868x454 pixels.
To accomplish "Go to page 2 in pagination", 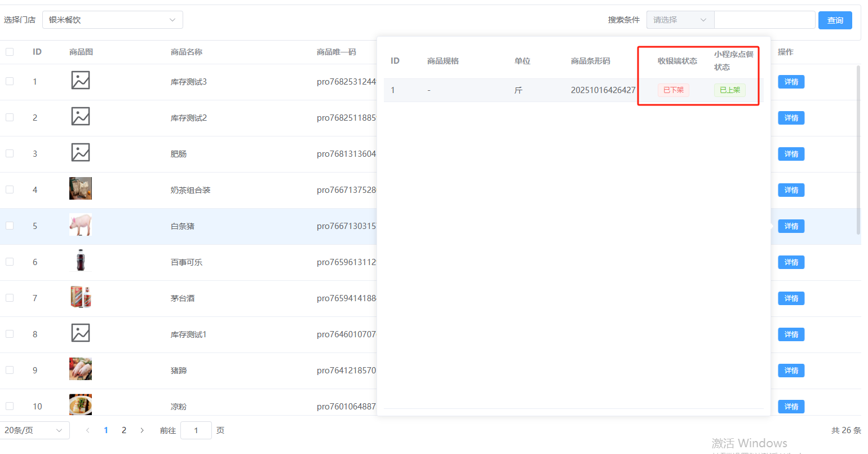I will [x=124, y=430].
